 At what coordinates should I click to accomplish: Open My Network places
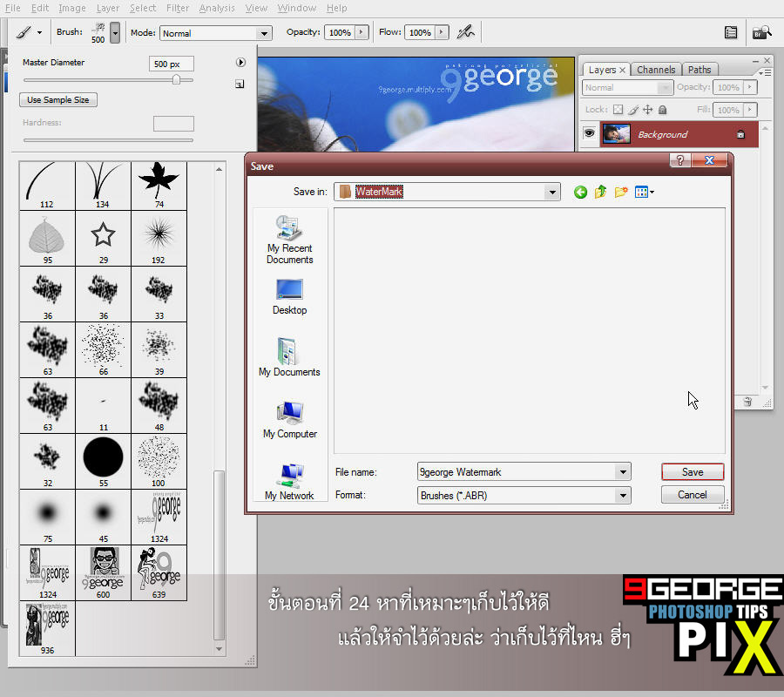point(289,482)
